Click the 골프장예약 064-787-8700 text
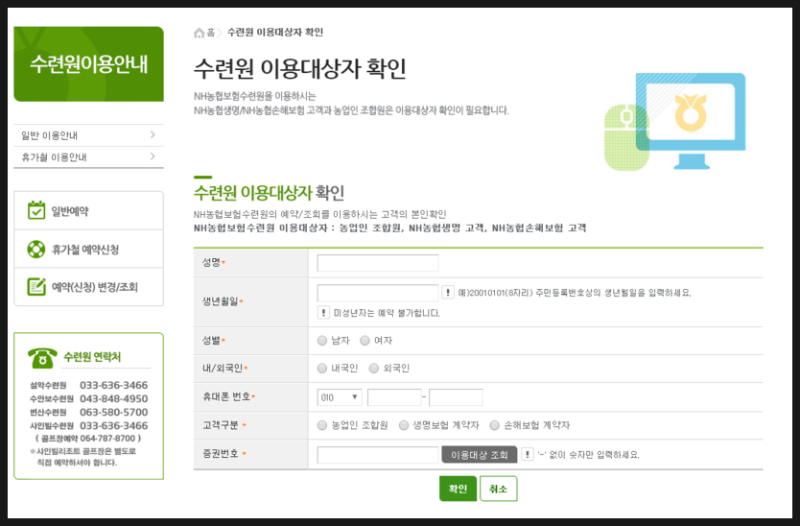This screenshot has width=800, height=526. coord(88,438)
